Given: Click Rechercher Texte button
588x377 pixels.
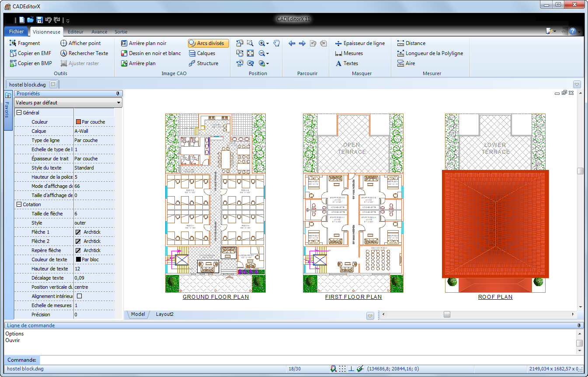Looking at the screenshot, I should 84,53.
